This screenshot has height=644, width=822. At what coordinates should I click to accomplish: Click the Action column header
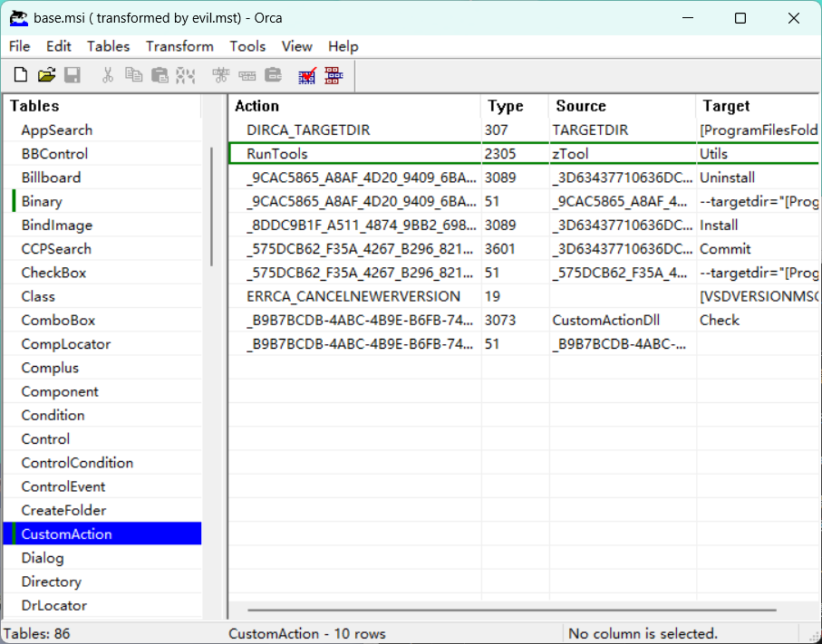coord(257,106)
